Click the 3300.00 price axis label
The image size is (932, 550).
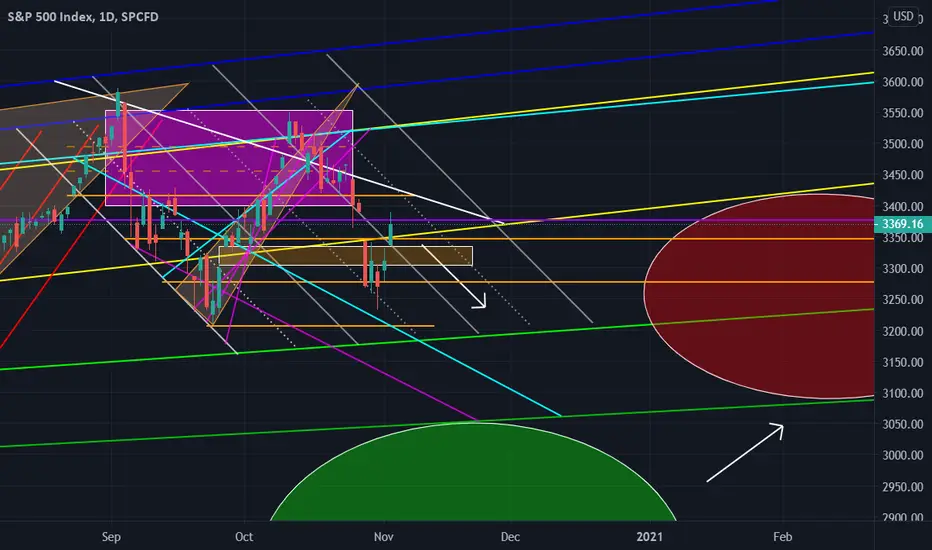(903, 269)
